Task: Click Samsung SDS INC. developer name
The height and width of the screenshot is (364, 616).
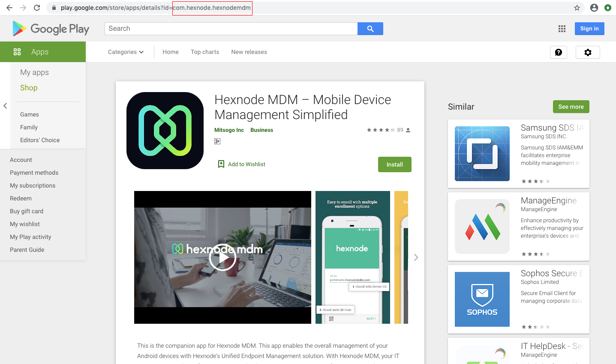Action: click(x=544, y=137)
